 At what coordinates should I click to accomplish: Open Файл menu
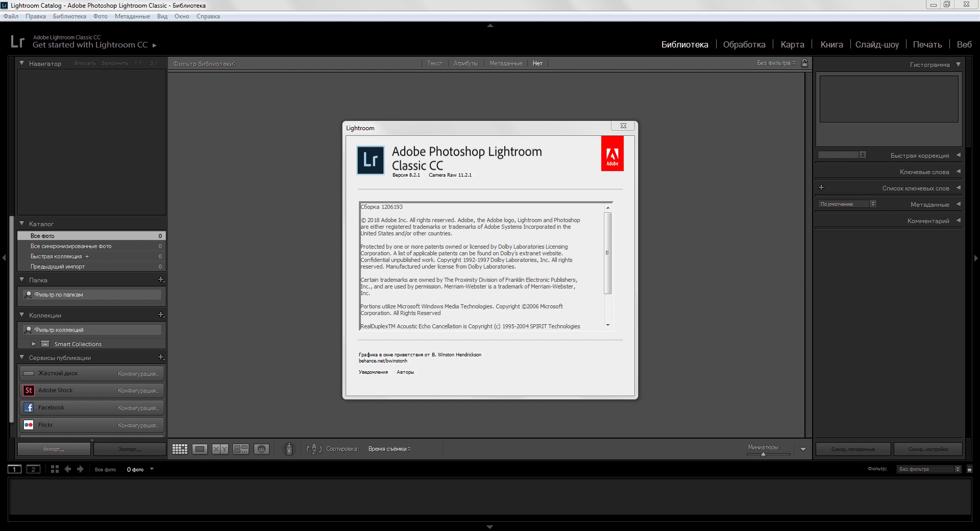[11, 16]
